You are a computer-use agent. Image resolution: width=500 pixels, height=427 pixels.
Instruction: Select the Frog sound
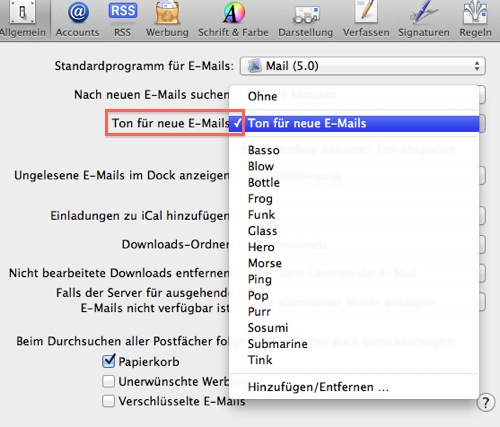tap(354, 199)
